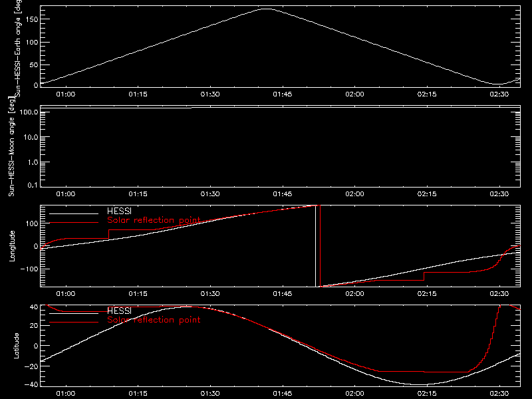Click 02:00 time label under Moon angle plot
532x399 pixels.
click(x=354, y=194)
